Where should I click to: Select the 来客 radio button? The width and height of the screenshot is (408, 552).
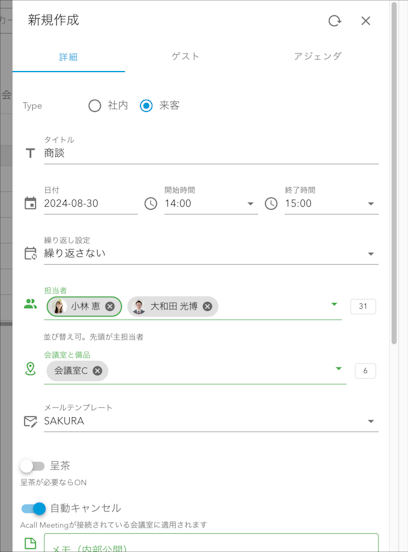(x=146, y=106)
